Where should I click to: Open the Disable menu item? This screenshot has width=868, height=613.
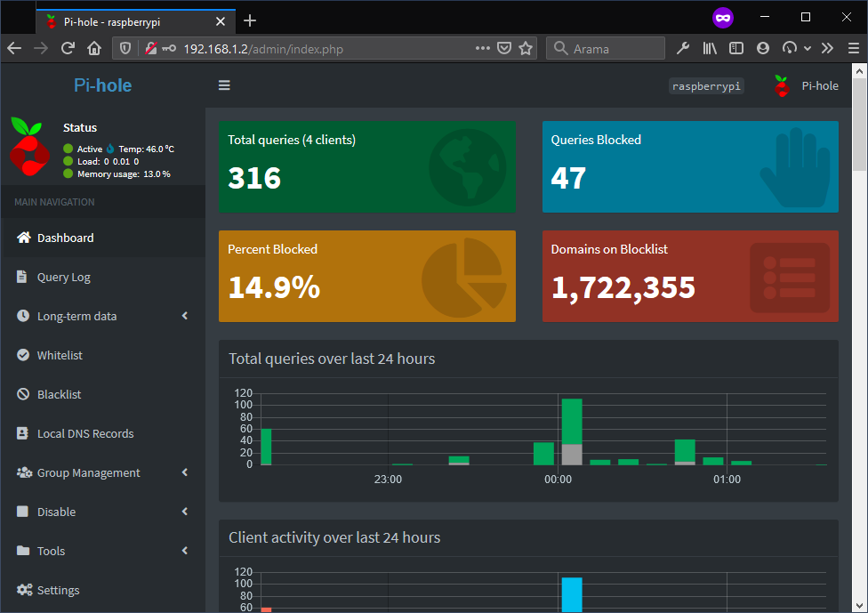click(x=103, y=512)
